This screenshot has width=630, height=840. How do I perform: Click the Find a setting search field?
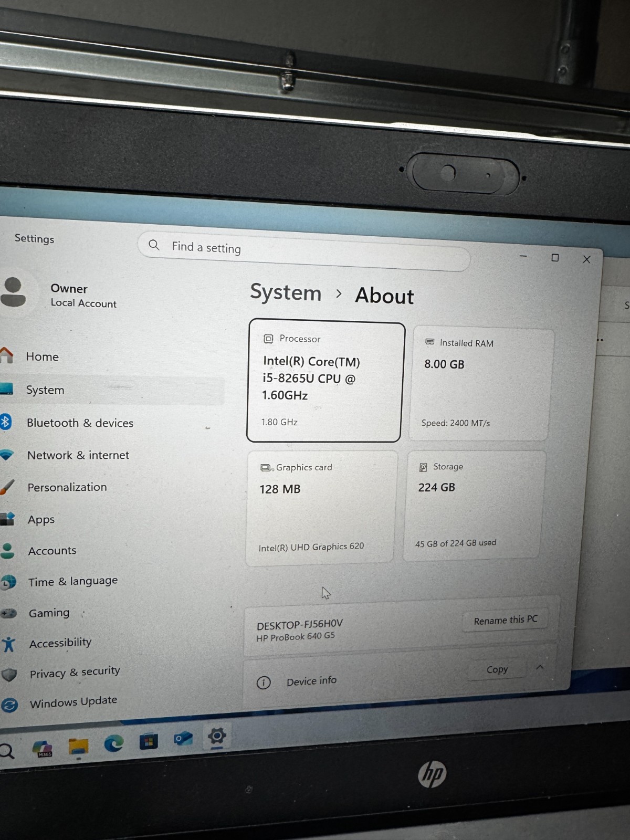303,252
